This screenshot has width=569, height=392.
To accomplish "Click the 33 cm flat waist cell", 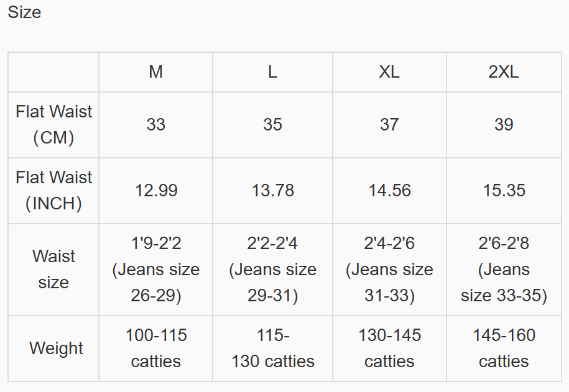I will pyautogui.click(x=155, y=125).
